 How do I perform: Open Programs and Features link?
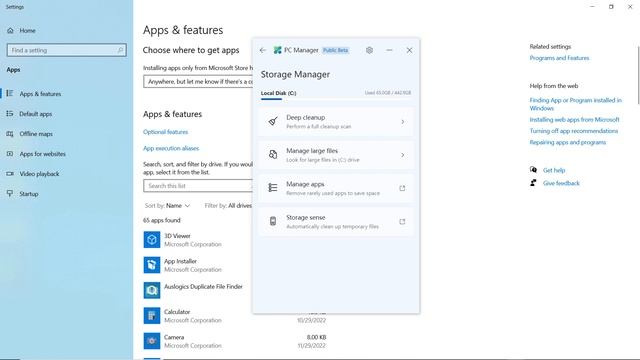pos(559,58)
